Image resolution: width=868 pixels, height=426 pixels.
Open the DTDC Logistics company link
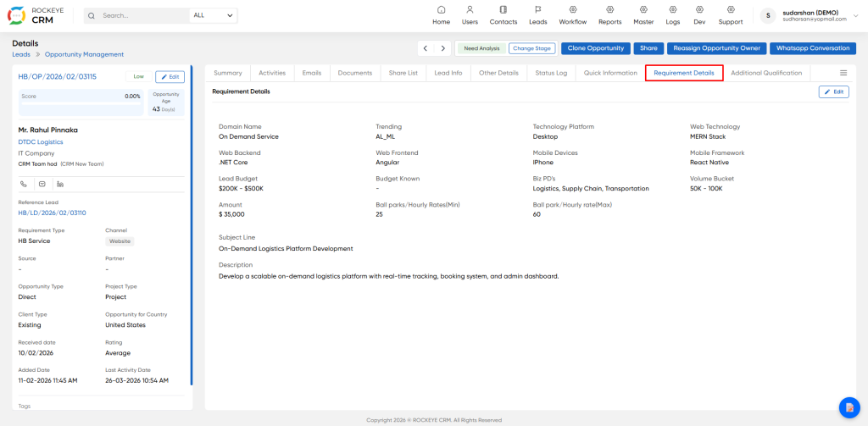(41, 142)
